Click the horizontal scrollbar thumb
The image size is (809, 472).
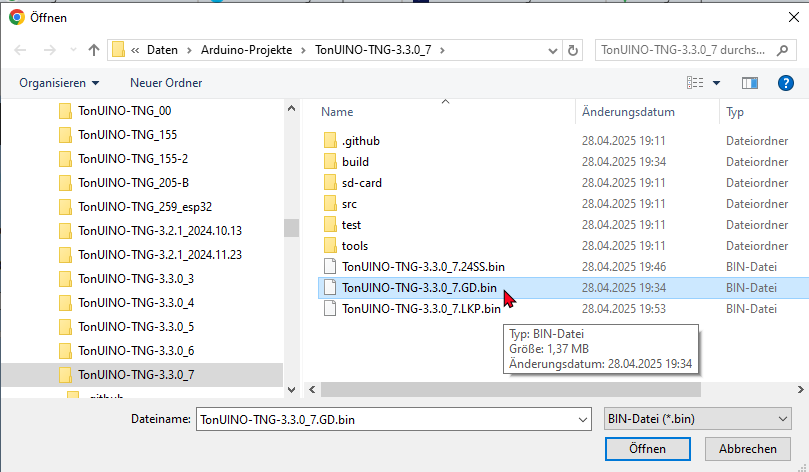pyautogui.click(x=511, y=389)
